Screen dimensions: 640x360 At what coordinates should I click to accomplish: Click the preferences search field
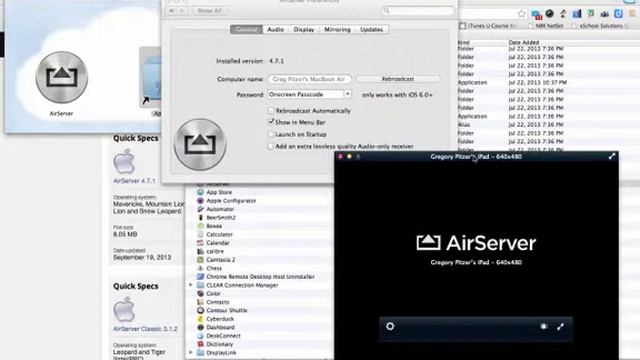[418, 11]
